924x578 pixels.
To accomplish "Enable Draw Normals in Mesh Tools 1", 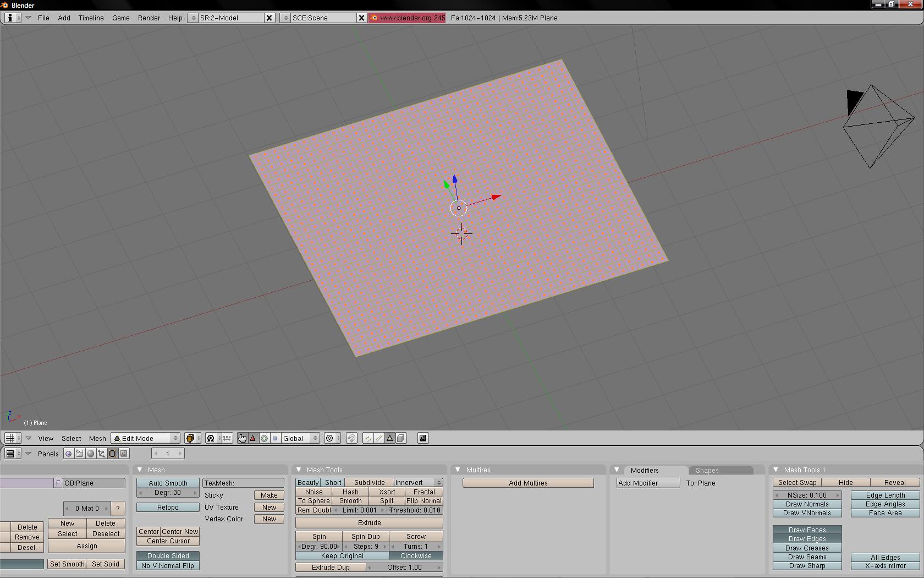I will (x=807, y=504).
